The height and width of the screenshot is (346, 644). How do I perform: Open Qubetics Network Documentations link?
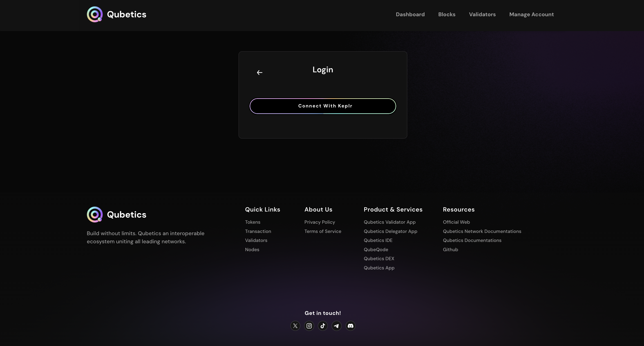482,231
